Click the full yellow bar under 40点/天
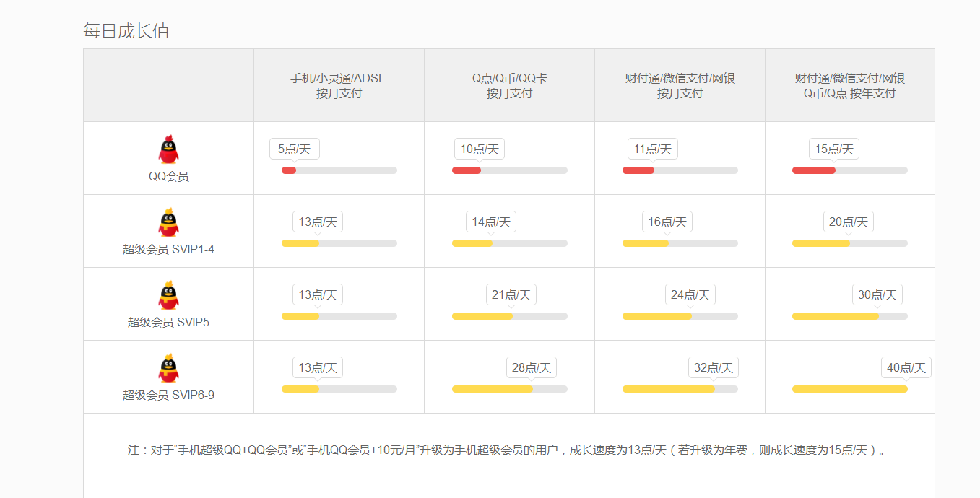Image resolution: width=980 pixels, height=498 pixels. (850, 389)
